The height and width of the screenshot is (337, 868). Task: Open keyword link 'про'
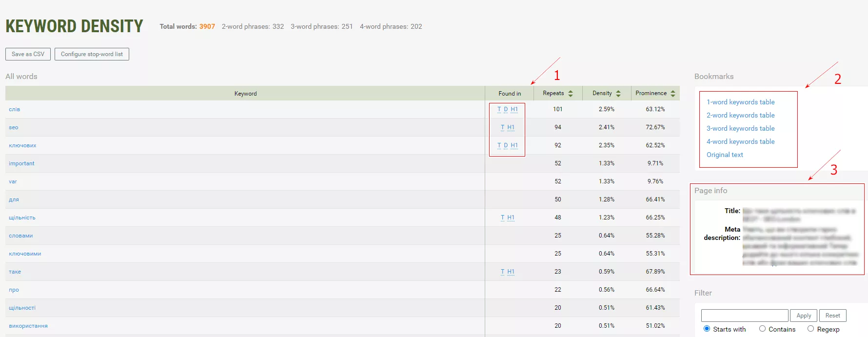coord(14,290)
